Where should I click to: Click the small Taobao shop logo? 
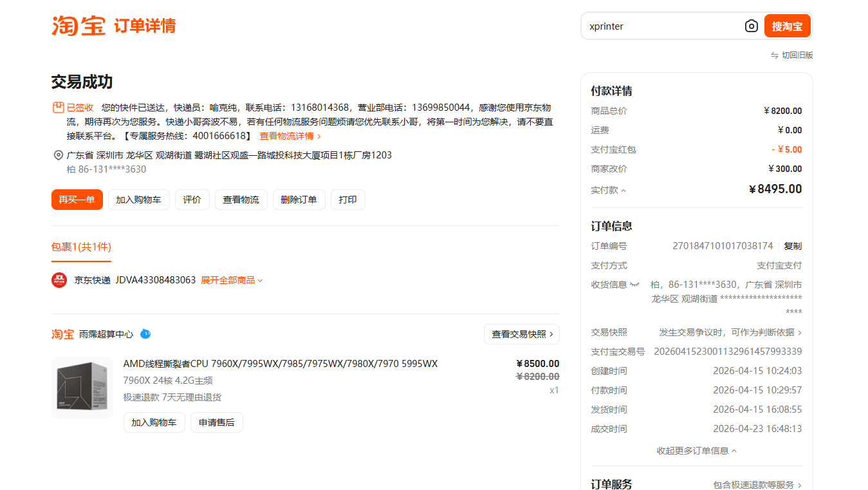coord(62,334)
